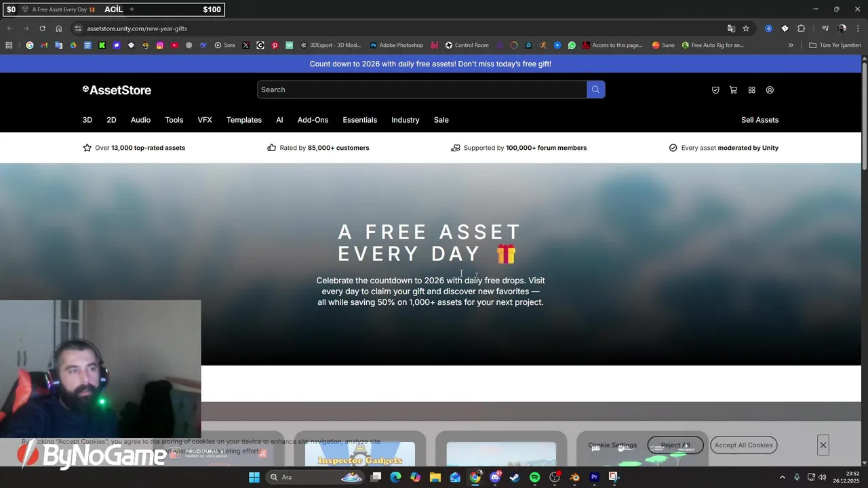Go to the browser home page
This screenshot has height=488, width=868.
pyautogui.click(x=58, y=28)
